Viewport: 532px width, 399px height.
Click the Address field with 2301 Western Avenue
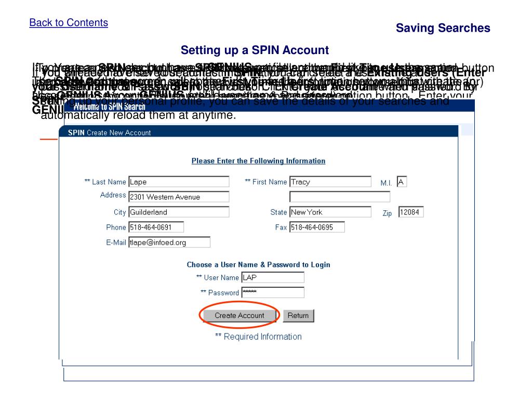(x=179, y=197)
